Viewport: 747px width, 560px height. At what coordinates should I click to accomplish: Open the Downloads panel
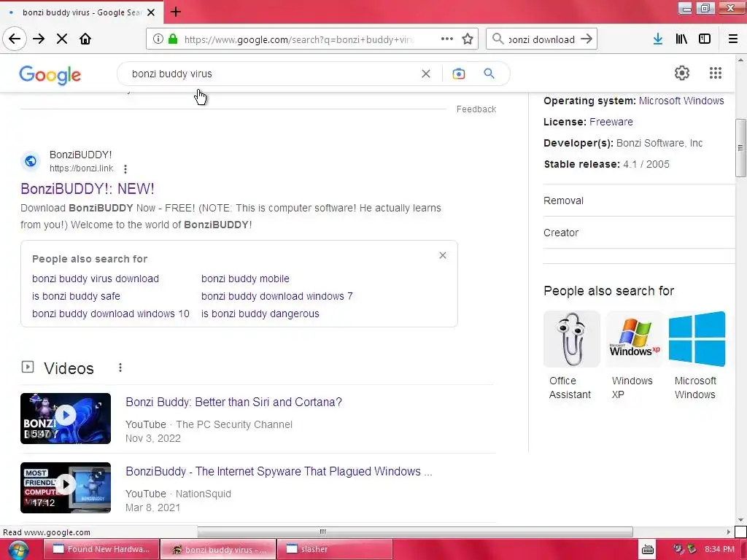pyautogui.click(x=658, y=39)
